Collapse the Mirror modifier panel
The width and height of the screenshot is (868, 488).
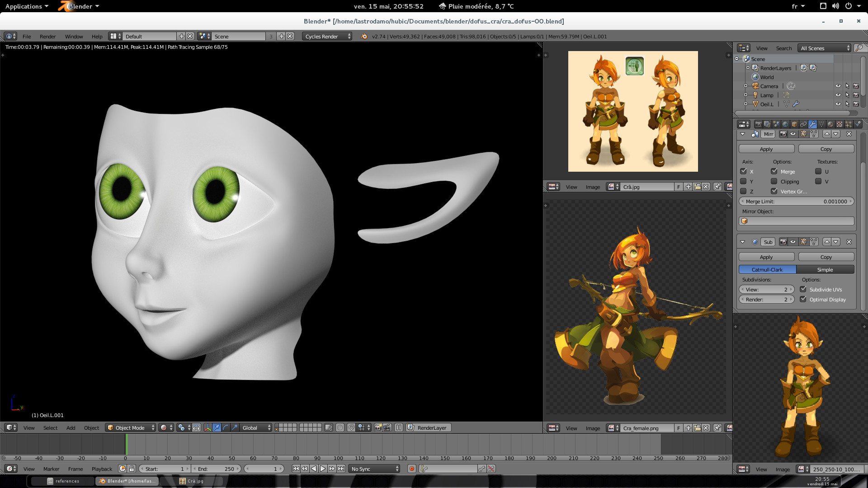(x=742, y=134)
